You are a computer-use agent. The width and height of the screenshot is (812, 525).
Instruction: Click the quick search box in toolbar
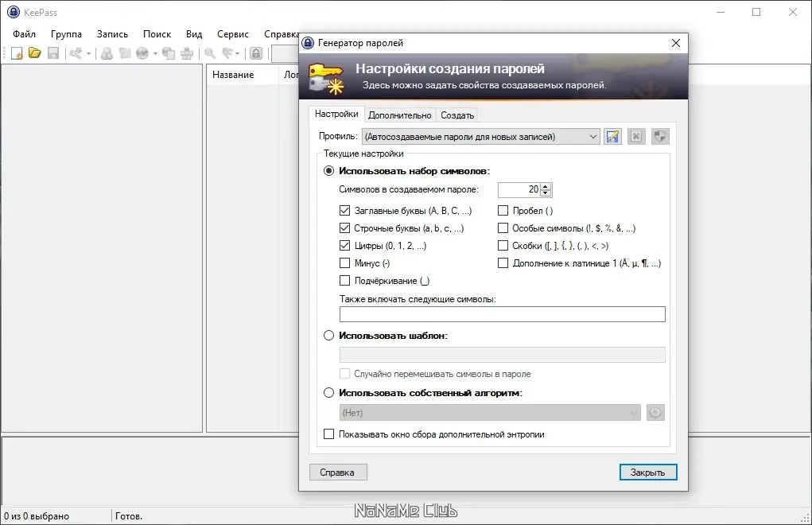point(286,53)
